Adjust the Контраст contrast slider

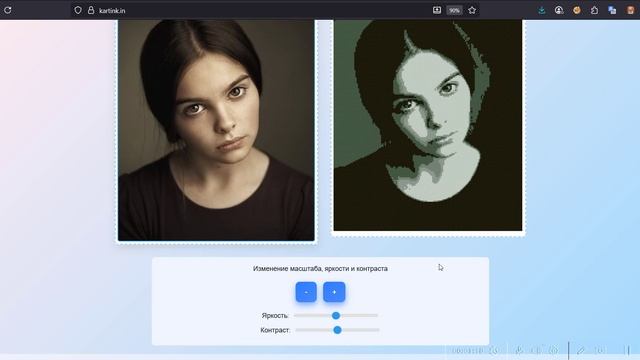tap(338, 330)
